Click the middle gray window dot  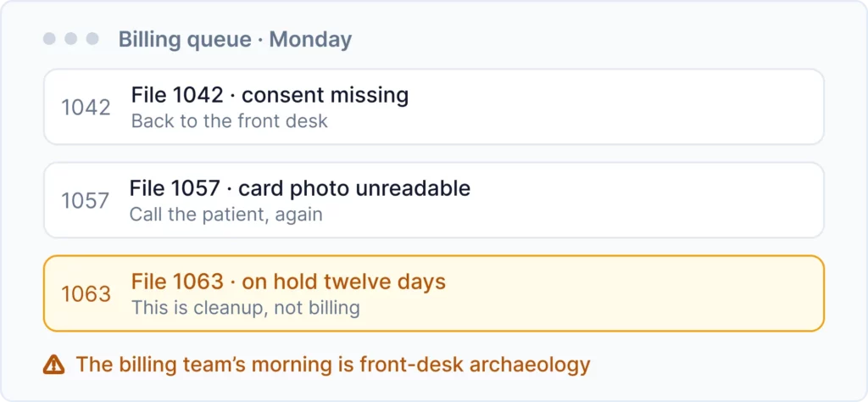pyautogui.click(x=71, y=39)
